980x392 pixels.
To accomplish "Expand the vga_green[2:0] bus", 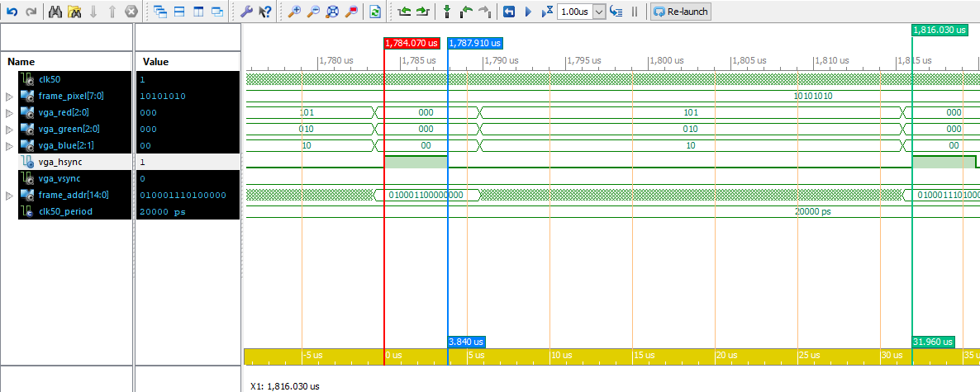I will [x=9, y=130].
